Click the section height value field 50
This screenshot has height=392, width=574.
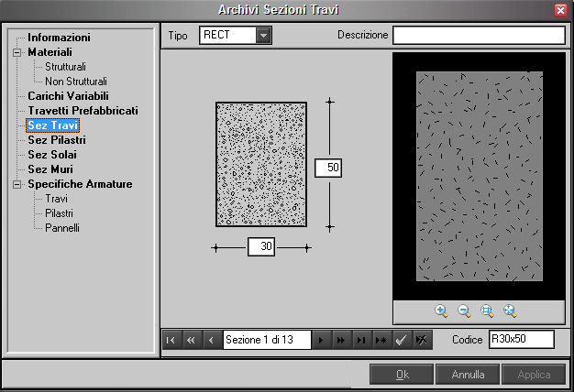(x=328, y=168)
